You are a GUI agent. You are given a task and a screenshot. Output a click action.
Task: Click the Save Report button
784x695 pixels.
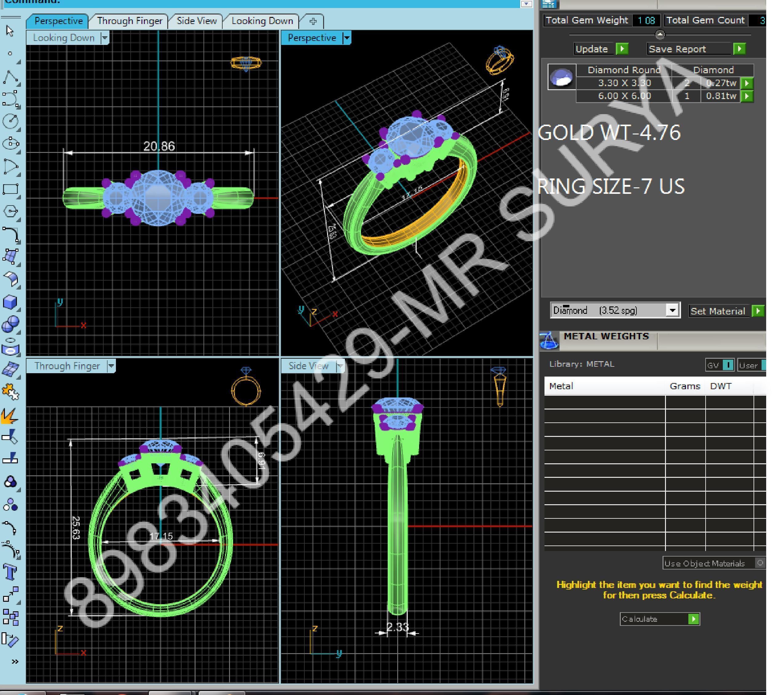click(696, 49)
